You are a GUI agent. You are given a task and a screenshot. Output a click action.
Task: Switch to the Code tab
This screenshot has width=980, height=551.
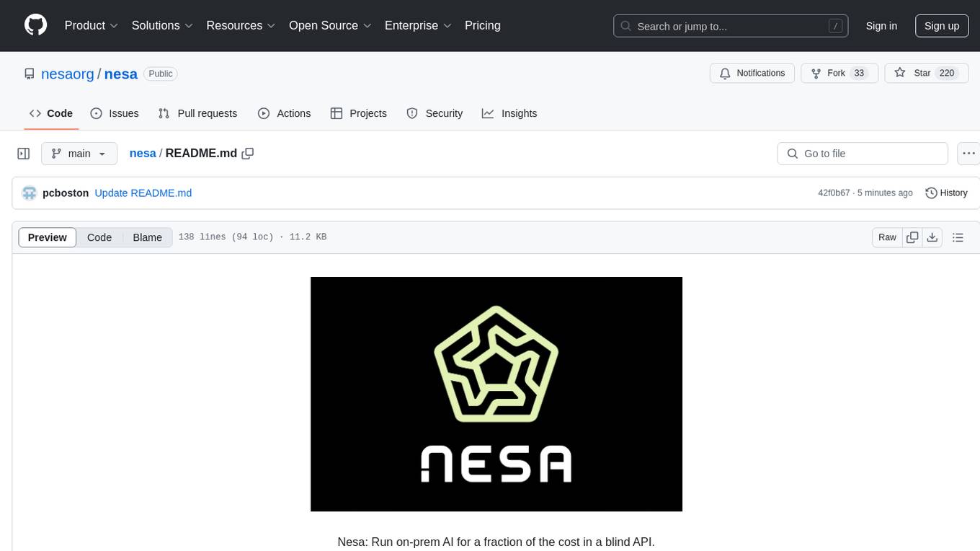[x=51, y=113]
